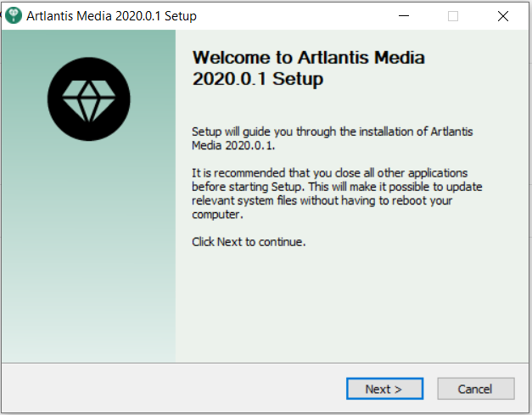The image size is (532, 415).
Task: Click the black diamond logo
Action: (88, 99)
